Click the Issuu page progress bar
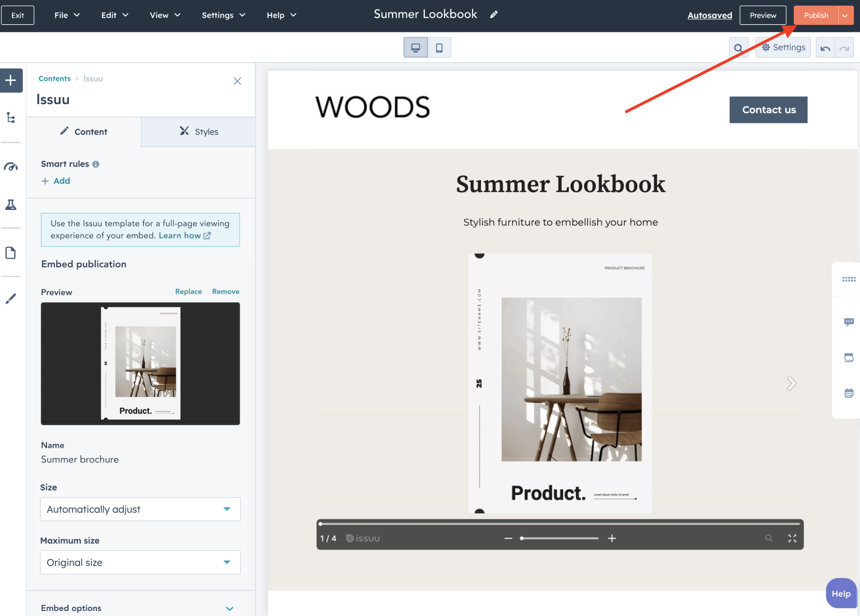Image resolution: width=860 pixels, height=616 pixels. 560,524
